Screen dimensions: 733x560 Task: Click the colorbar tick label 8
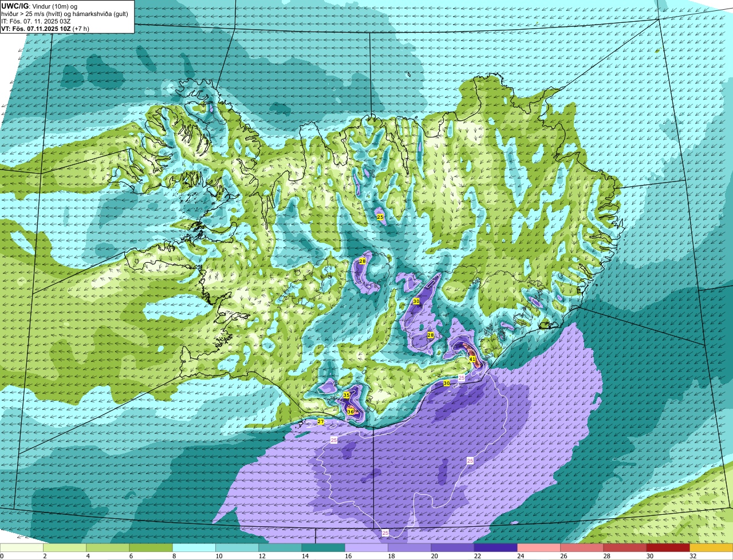(x=173, y=556)
